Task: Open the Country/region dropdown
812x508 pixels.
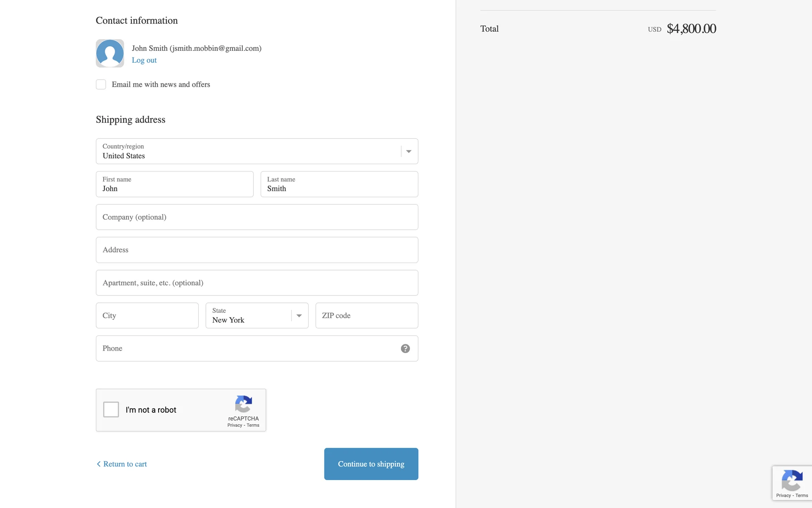Action: click(250, 151)
